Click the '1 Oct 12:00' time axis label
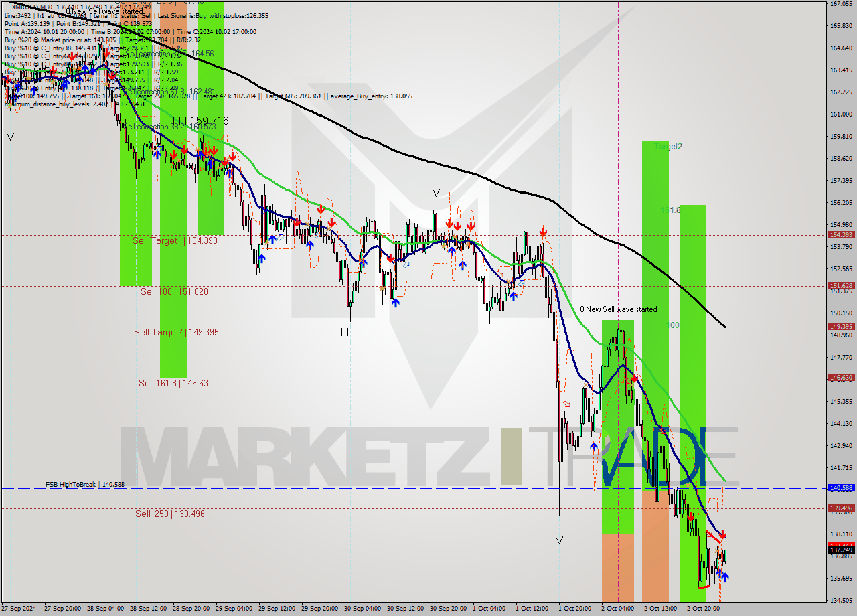The width and height of the screenshot is (857, 616). (532, 609)
